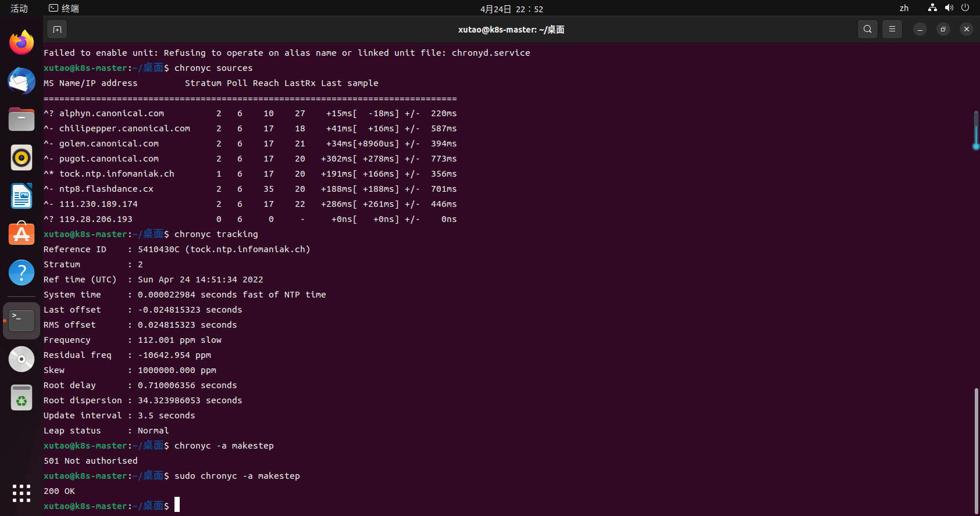Click the chilipepper.canonical.com source name
This screenshot has width=980, height=516.
pos(124,128)
